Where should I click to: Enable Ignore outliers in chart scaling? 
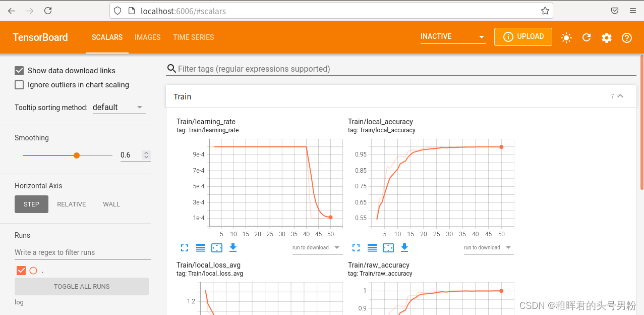click(x=19, y=85)
